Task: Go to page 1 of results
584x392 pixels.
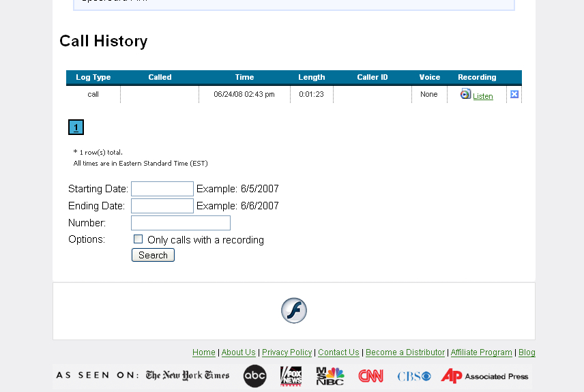Action: 76,127
